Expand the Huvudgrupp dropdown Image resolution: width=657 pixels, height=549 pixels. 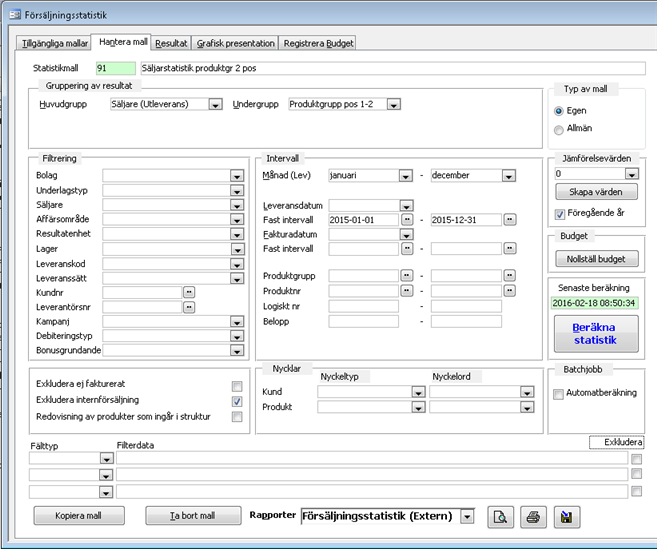pos(215,104)
